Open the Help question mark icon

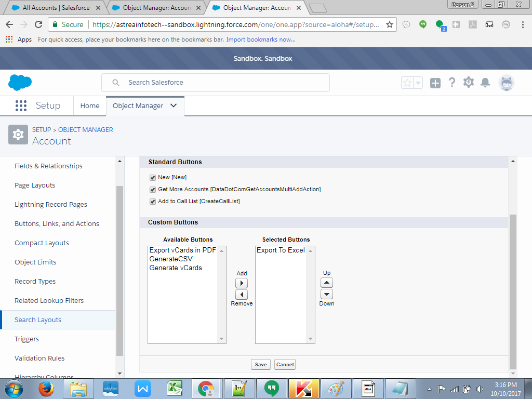click(452, 83)
